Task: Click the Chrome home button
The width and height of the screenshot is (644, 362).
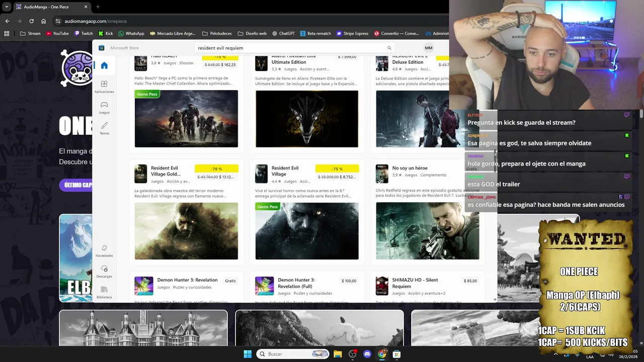Action: (43, 21)
